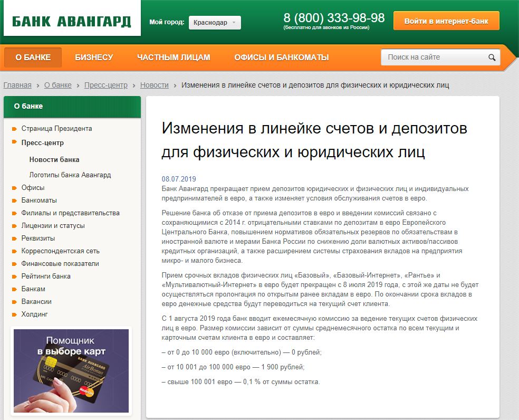Click the line 'от 10 001 до 100 000 евро'
The image size is (519, 420).
coord(233,367)
